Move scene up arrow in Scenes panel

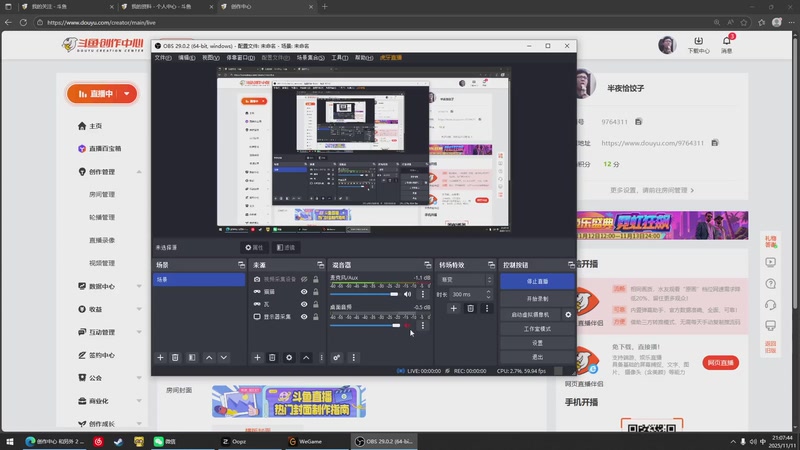tap(209, 358)
